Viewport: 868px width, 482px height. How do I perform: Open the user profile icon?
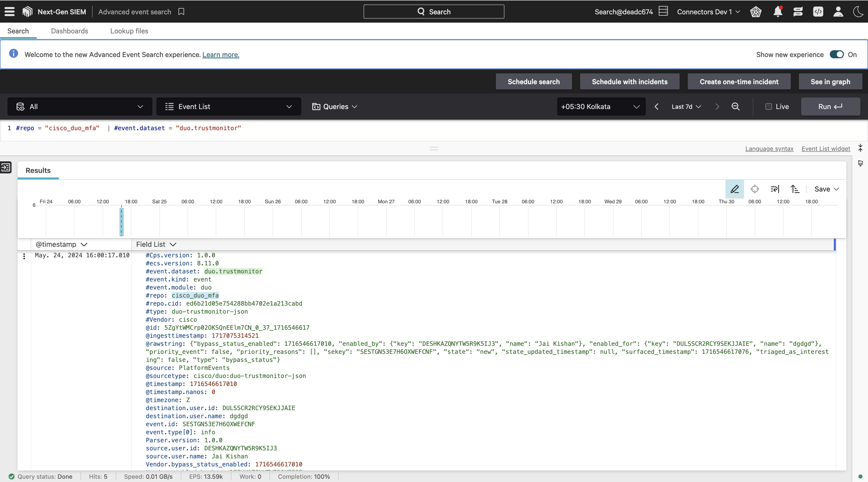pyautogui.click(x=838, y=12)
